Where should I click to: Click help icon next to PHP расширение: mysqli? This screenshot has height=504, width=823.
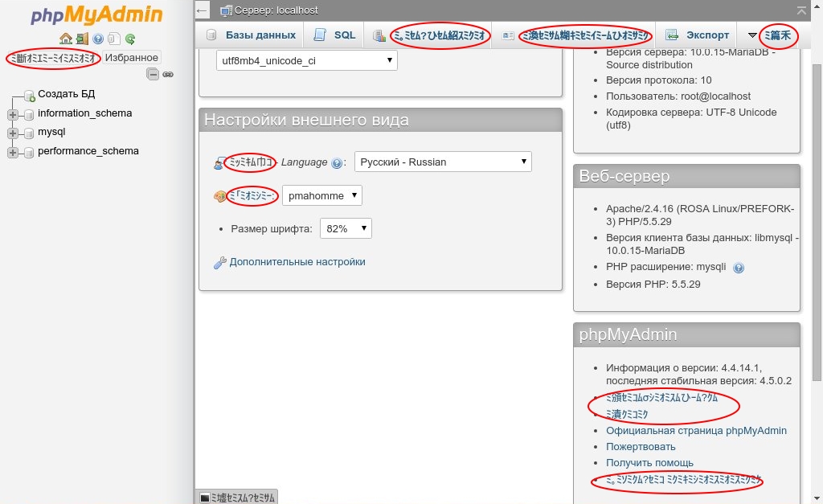739,268
